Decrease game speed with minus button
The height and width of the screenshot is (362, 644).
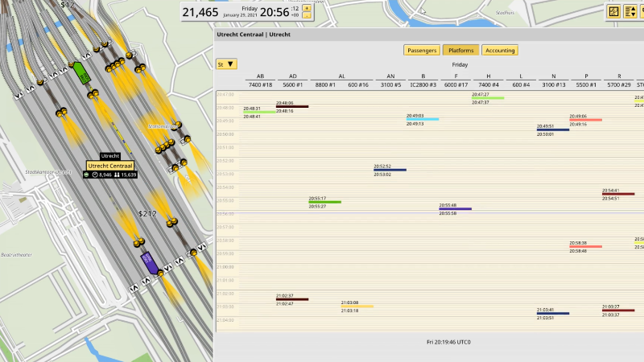[307, 16]
